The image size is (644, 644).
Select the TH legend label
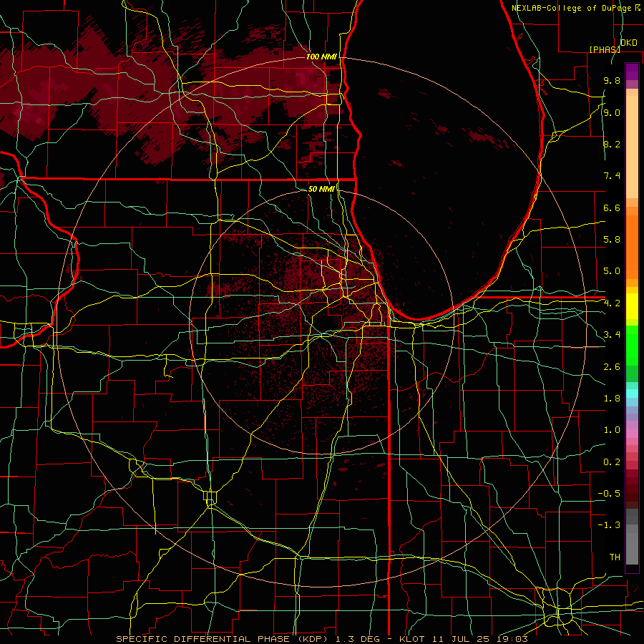[615, 557]
